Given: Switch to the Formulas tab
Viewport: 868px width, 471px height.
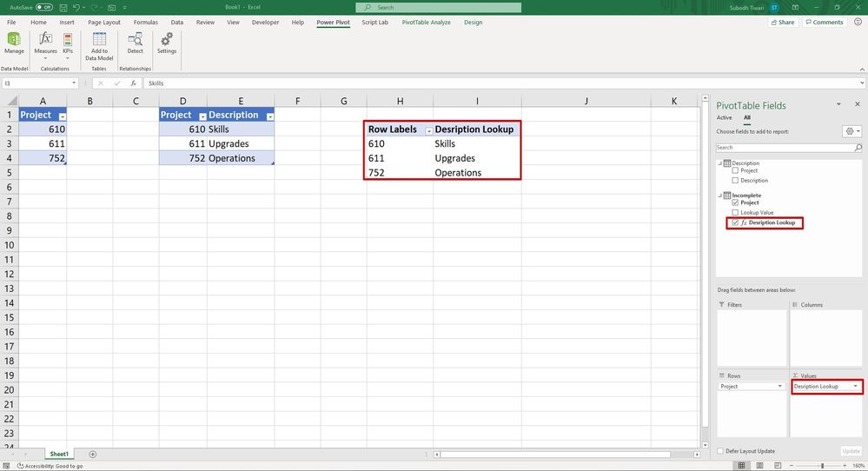Looking at the screenshot, I should [146, 22].
